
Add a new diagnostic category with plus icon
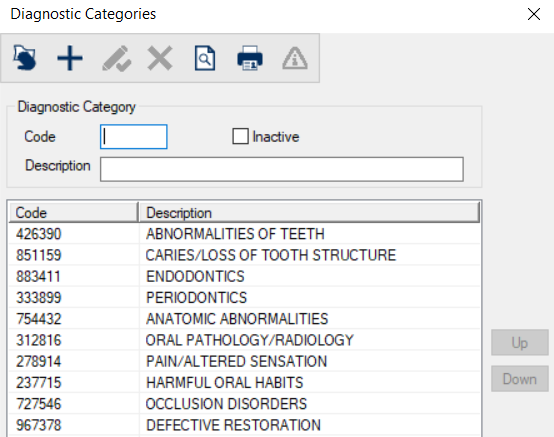70,58
